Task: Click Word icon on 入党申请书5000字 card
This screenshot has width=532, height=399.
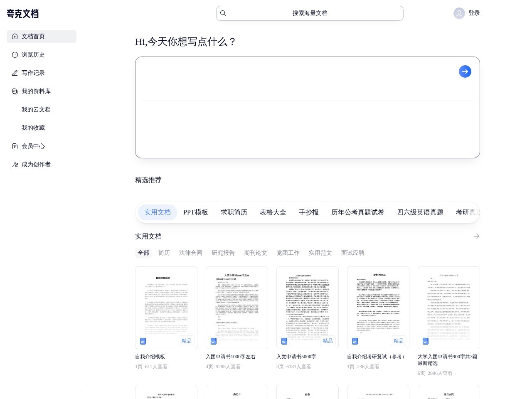Action: click(x=284, y=341)
